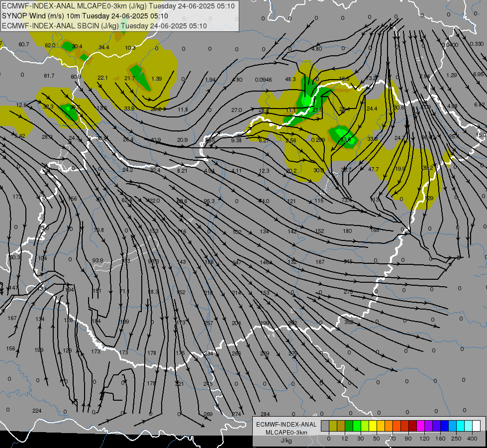The height and width of the screenshot is (448, 487).
Task: Click the gray swatch in the legend
Action: coord(325,426)
